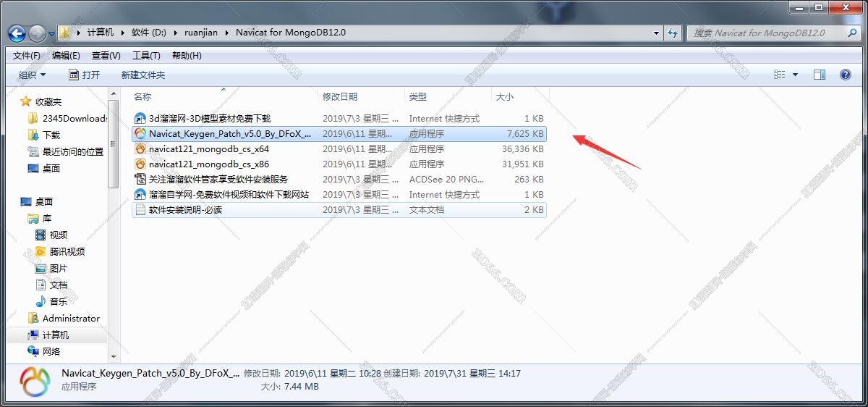Select the 3d溜溜网-3D模型素材免费下载 shortcut icon
Viewport: 868px width, 407px height.
coord(140,118)
